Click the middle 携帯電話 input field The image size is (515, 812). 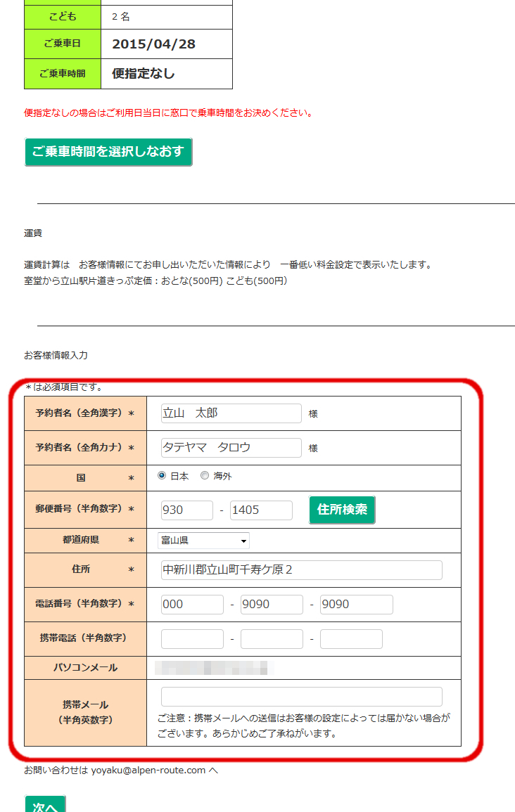pos(272,639)
